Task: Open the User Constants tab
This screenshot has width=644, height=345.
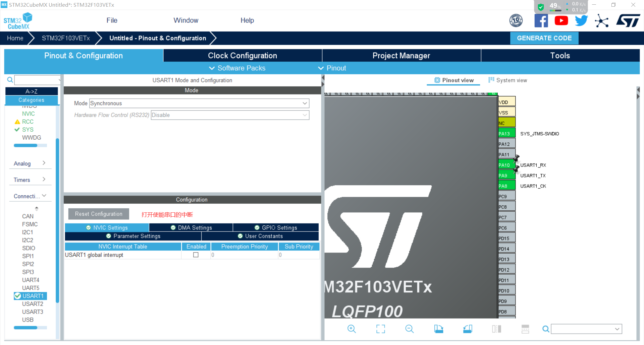Action: (260, 236)
